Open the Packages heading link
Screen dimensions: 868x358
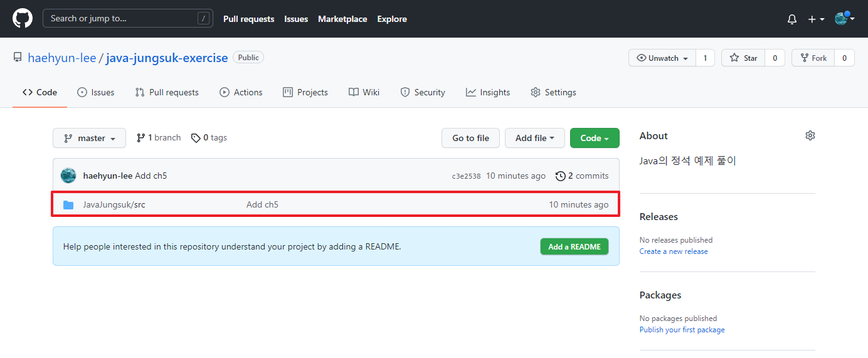[660, 295]
